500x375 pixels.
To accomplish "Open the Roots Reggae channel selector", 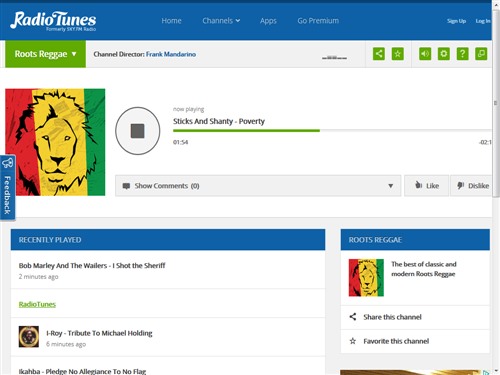I will (x=45, y=54).
